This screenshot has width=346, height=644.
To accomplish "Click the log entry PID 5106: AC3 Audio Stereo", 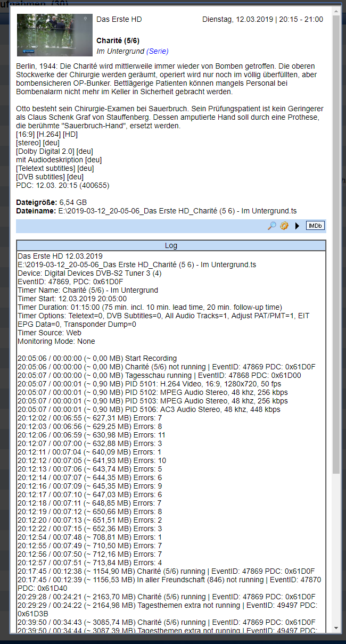I will [149, 409].
